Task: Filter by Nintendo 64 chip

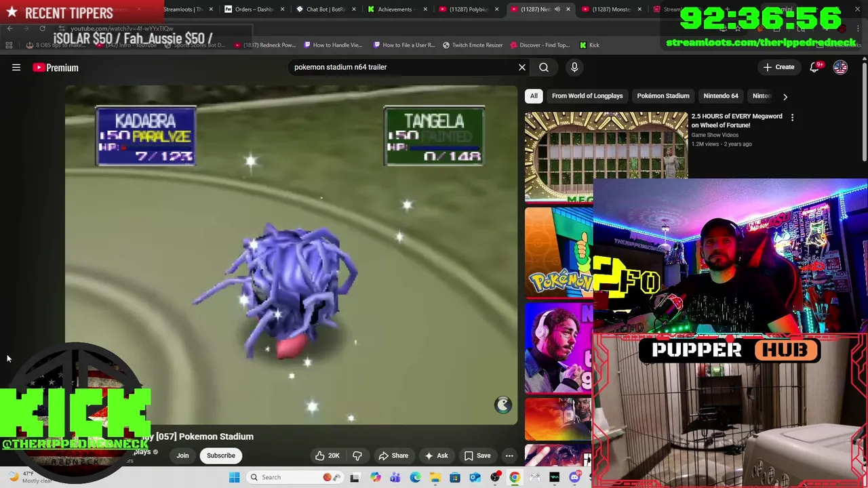Action: coord(721,96)
